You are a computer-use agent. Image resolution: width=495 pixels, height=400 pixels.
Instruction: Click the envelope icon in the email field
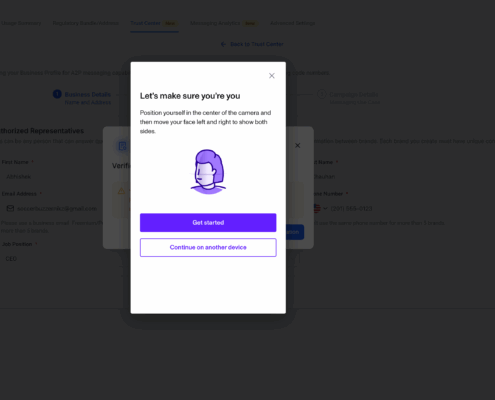pyautogui.click(x=10, y=208)
